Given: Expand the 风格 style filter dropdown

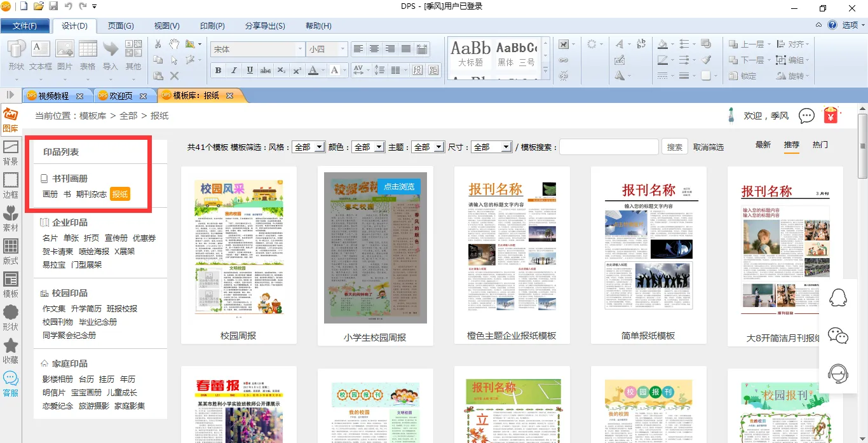Looking at the screenshot, I should point(309,147).
